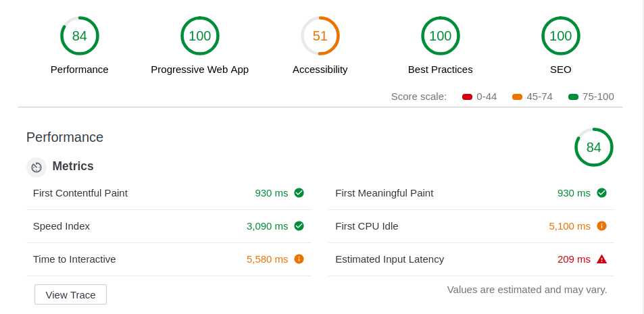
Task: Click the Metrics stopwatch icon
Action: pos(36,167)
